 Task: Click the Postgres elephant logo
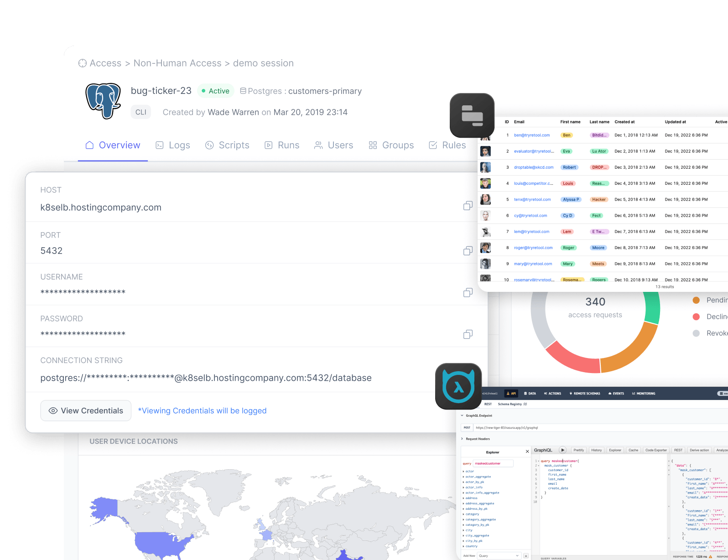tap(104, 101)
